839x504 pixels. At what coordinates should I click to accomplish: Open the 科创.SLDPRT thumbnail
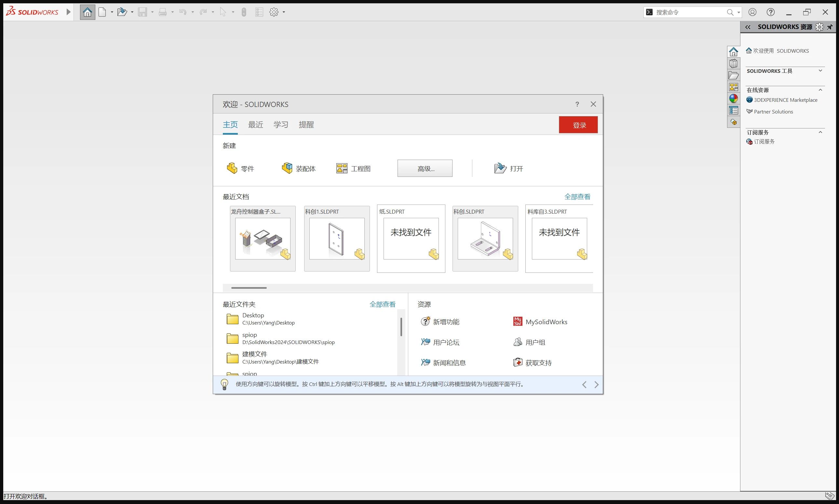(x=485, y=238)
